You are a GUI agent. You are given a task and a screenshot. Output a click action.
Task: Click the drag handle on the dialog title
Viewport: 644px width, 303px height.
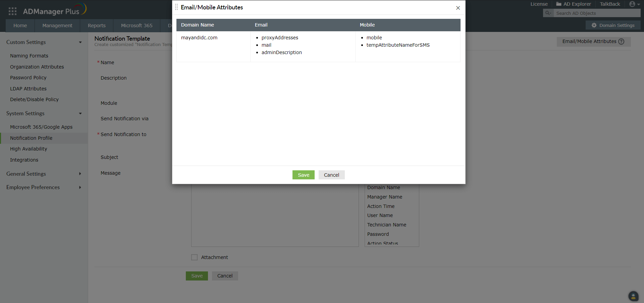pos(176,7)
